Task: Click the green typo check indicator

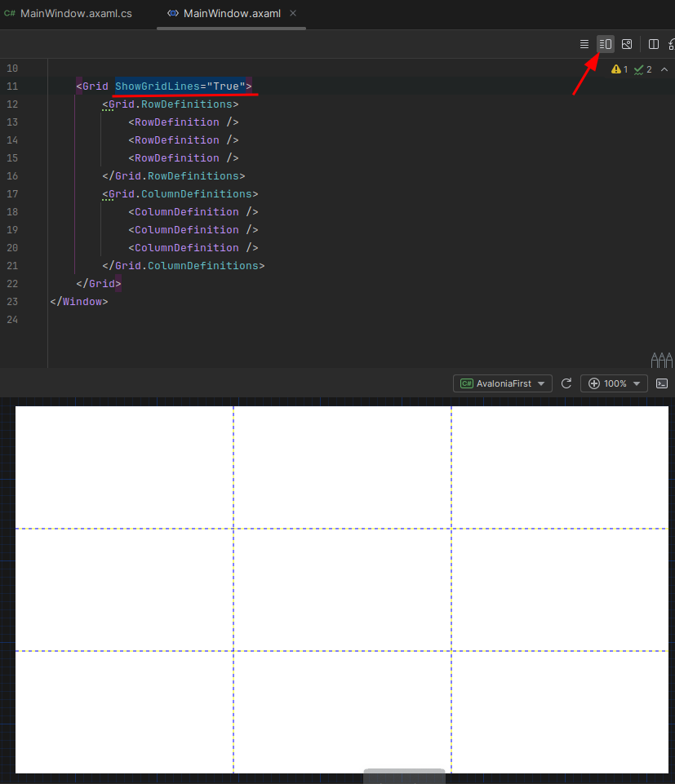Action: point(642,69)
